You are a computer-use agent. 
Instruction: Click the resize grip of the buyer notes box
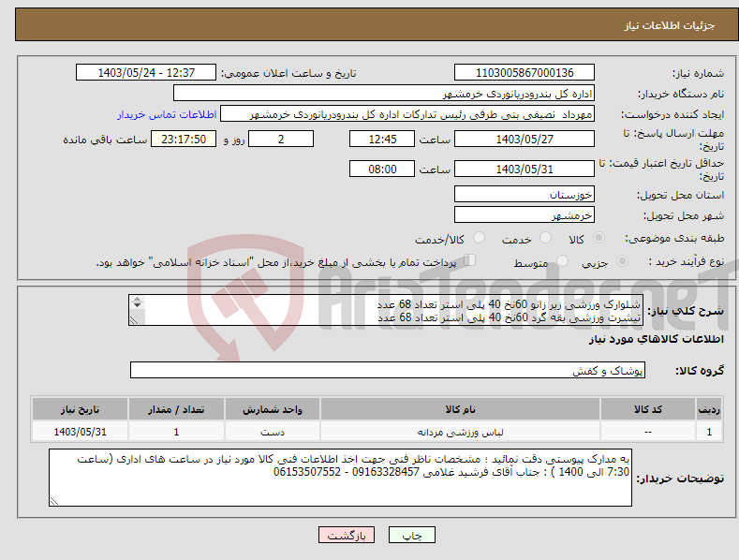(54, 502)
